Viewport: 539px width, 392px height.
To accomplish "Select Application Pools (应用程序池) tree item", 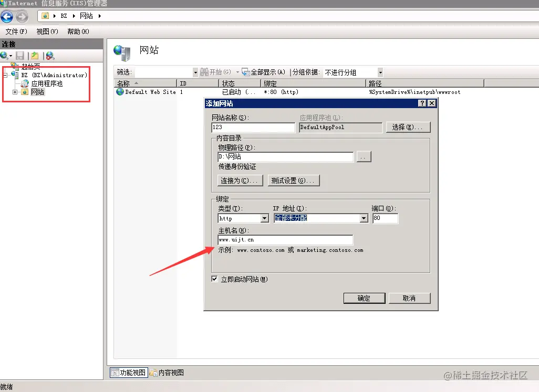I will (47, 83).
